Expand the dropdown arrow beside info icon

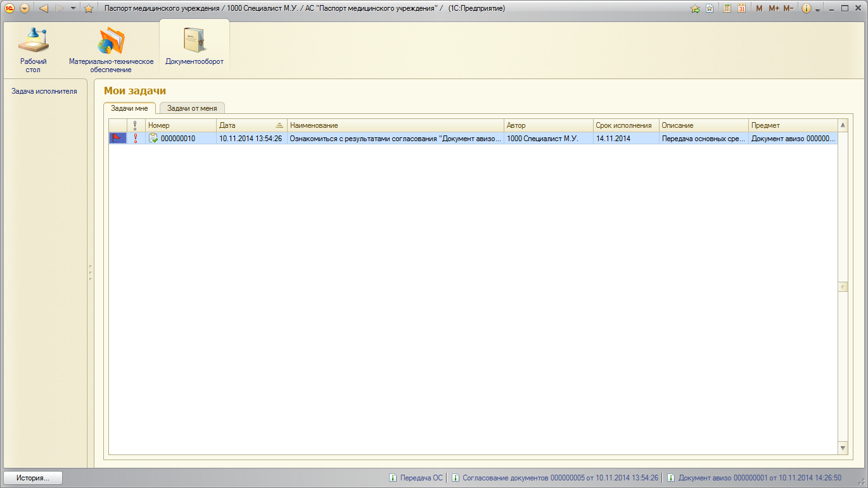pyautogui.click(x=817, y=9)
